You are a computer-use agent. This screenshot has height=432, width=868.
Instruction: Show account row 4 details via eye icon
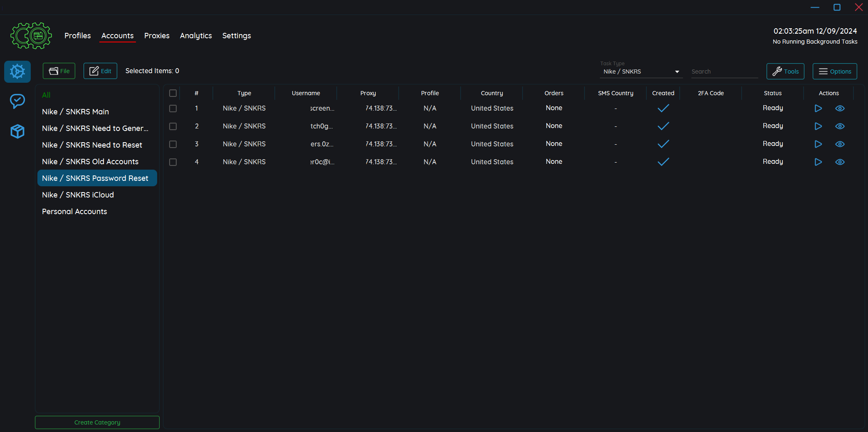point(840,162)
